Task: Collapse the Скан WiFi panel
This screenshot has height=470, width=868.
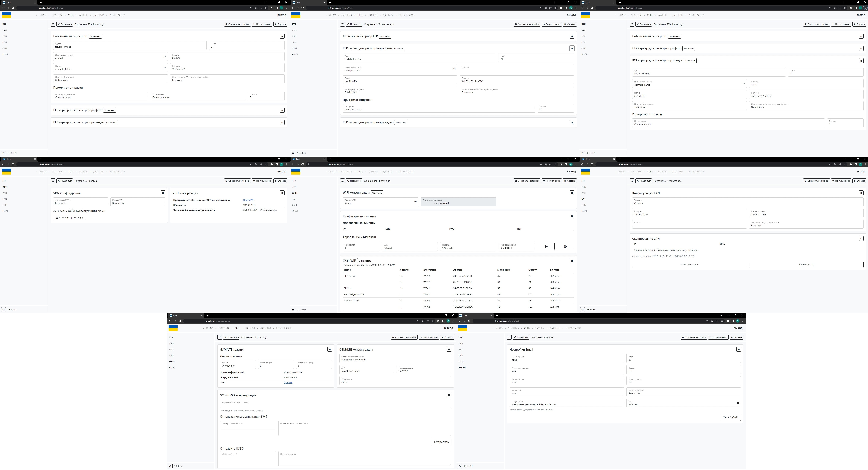Action: (x=572, y=261)
